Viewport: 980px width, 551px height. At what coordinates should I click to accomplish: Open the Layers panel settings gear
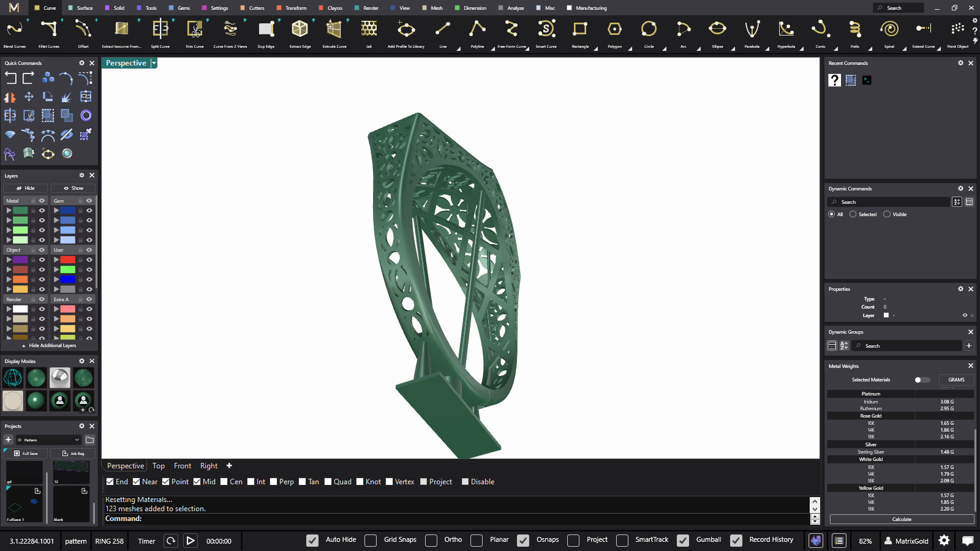[81, 175]
